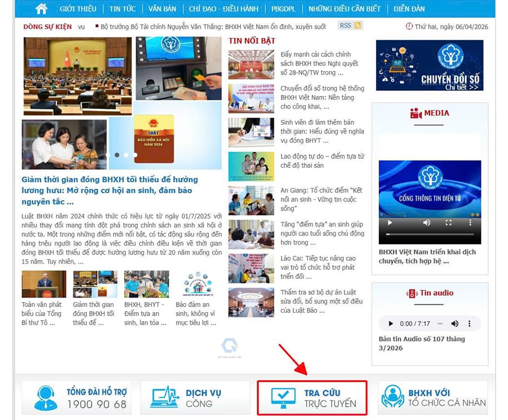Select the second slideshow dot indicator
This screenshot has width=508, height=420.
point(117,155)
